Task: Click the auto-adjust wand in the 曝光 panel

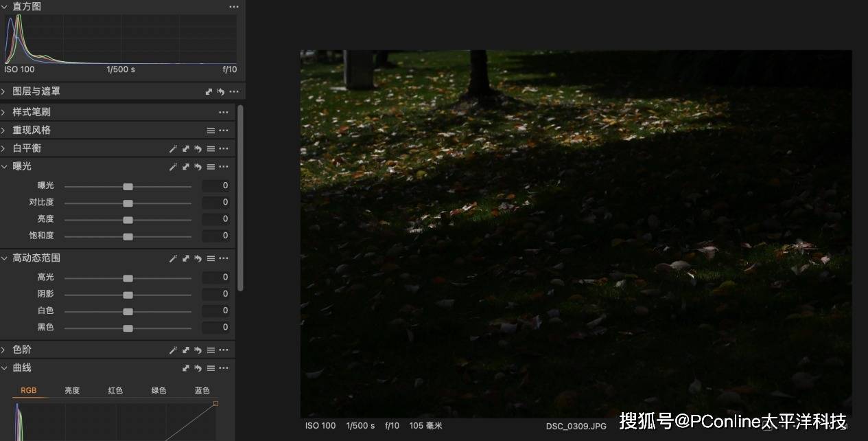Action: point(173,166)
